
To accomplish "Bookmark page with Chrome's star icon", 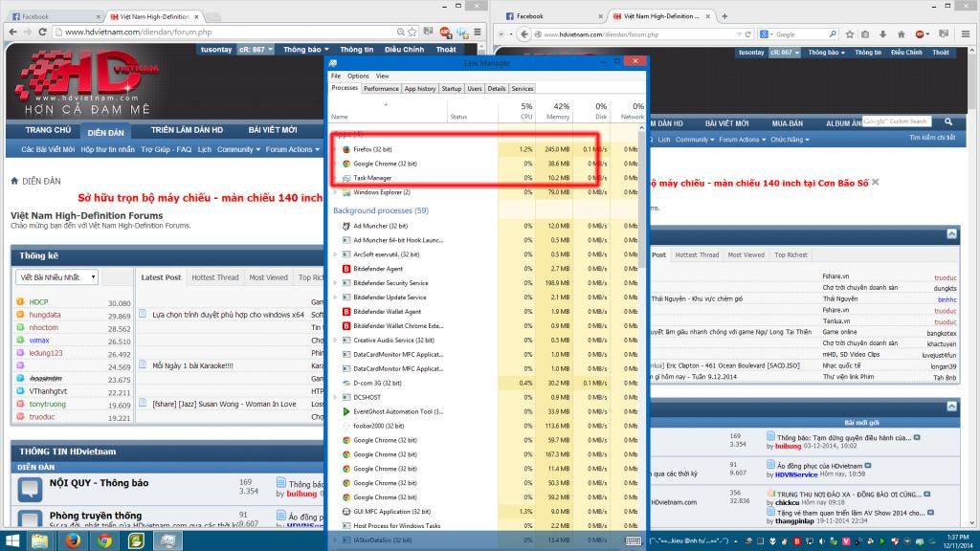I will click(412, 32).
